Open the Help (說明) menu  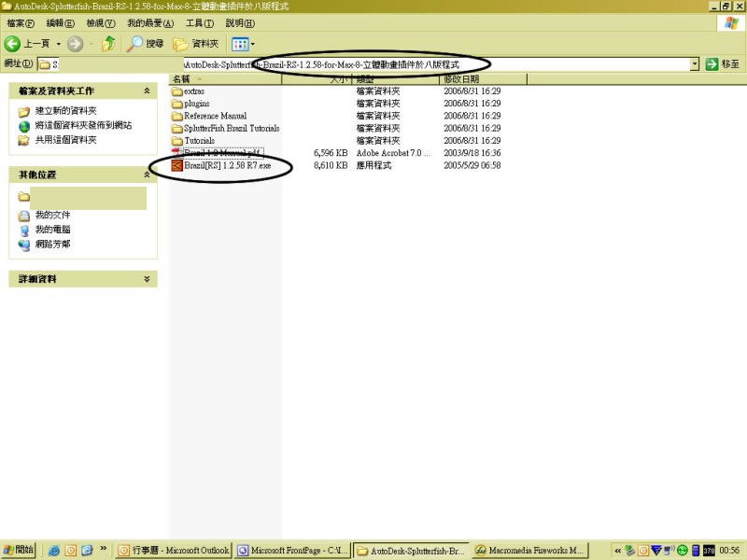(x=240, y=22)
